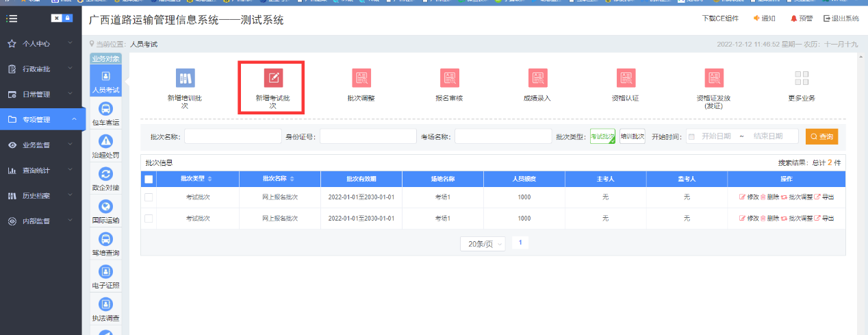868x335 pixels.
Task: Open the 20条/页 page size dropdown
Action: [x=485, y=244]
